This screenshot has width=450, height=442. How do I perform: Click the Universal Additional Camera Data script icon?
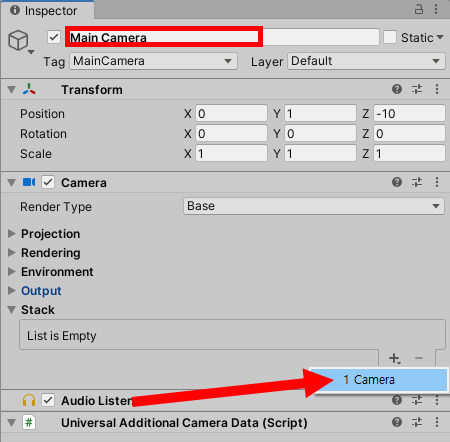coord(29,423)
